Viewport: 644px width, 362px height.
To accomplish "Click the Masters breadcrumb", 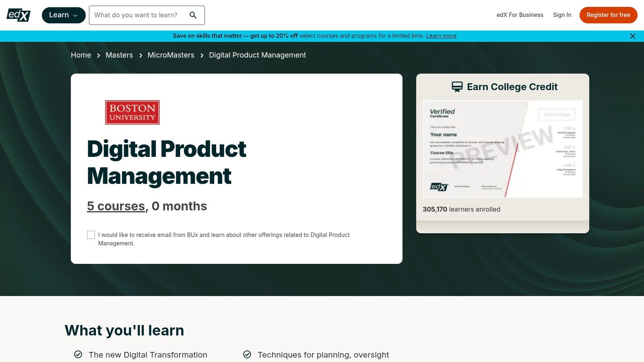I will click(119, 55).
